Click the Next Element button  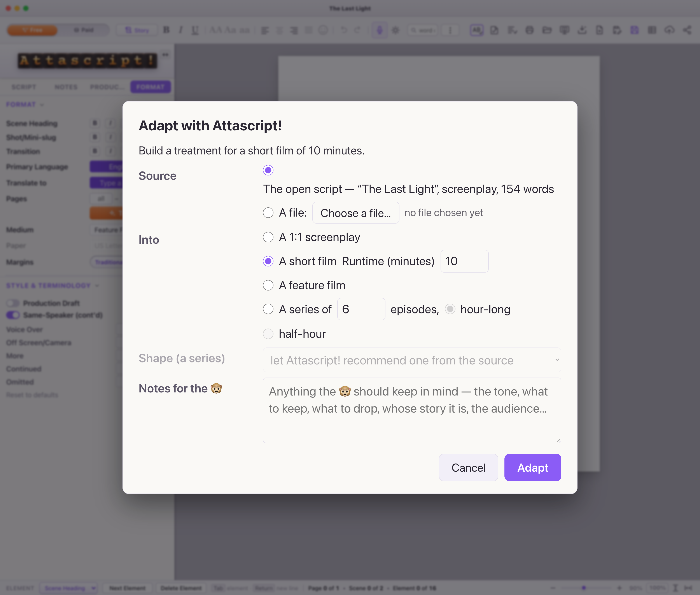[x=127, y=588]
